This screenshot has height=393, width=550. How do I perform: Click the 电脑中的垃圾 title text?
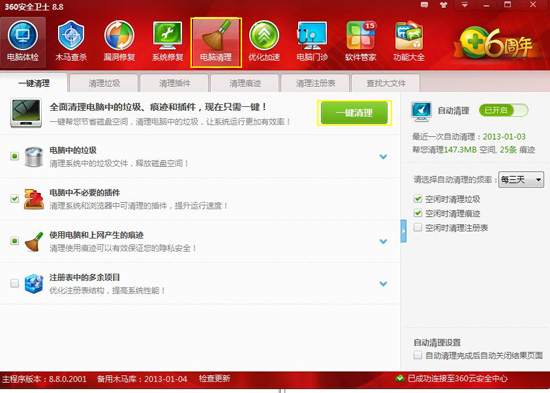(x=73, y=150)
